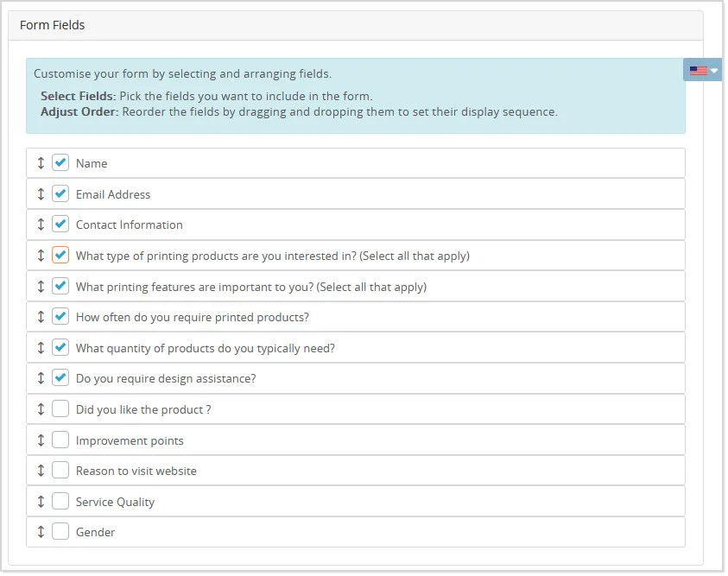
Task: Click the drag handle beside Email Address
Action: [41, 194]
